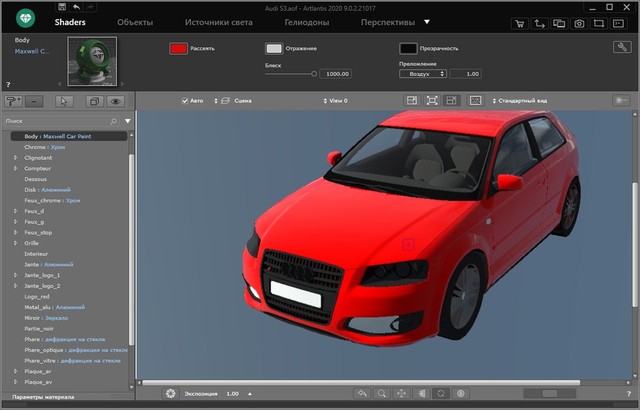Select Chrome material in the list
This screenshot has width=640, height=410.
36,147
